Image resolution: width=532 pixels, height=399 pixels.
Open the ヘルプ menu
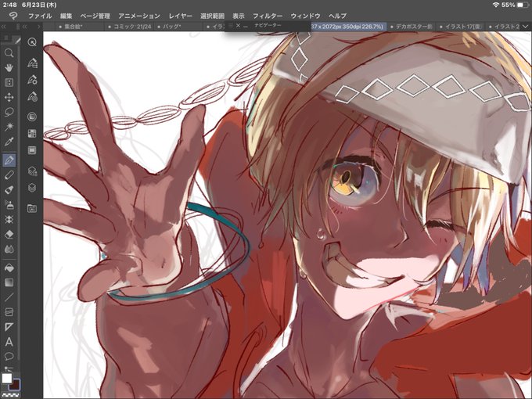337,16
